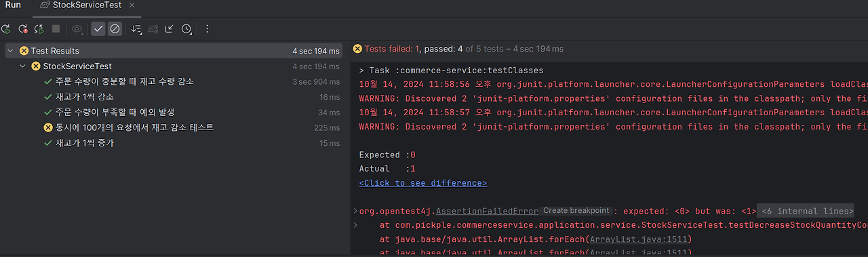The height and width of the screenshot is (257, 868).
Task: Click the AssertionFailedError link
Action: pyautogui.click(x=487, y=212)
